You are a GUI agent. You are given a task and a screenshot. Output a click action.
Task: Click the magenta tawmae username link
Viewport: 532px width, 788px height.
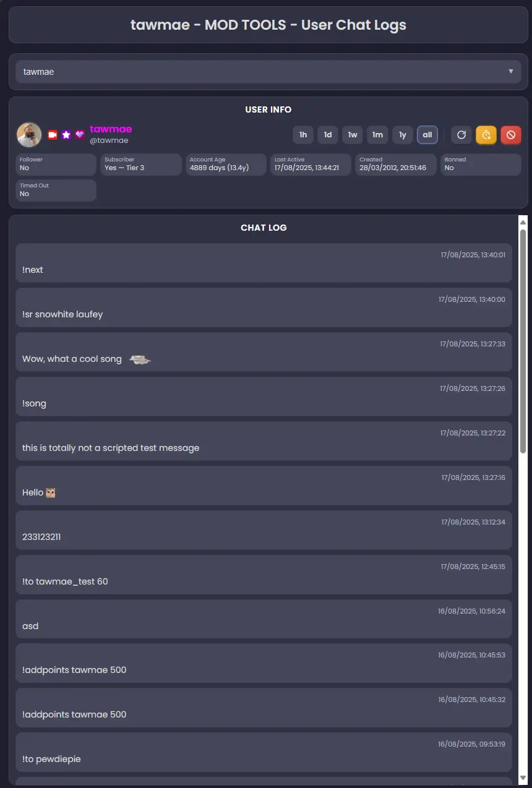pyautogui.click(x=111, y=129)
